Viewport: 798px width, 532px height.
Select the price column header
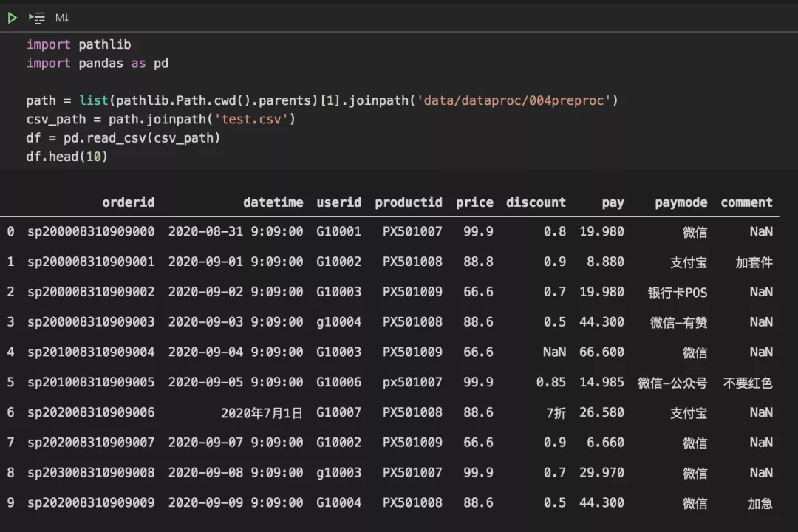[x=474, y=202]
